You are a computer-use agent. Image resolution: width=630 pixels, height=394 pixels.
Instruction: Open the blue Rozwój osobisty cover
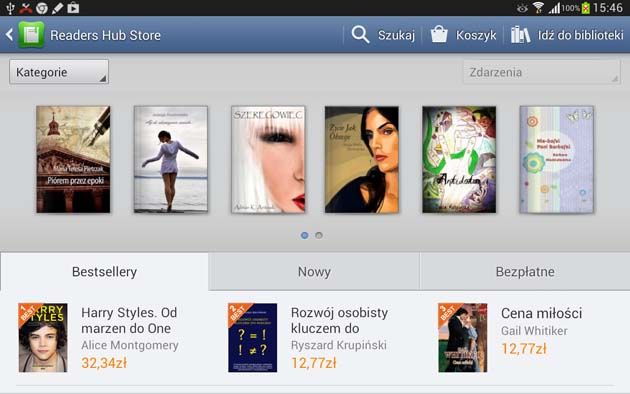(252, 337)
